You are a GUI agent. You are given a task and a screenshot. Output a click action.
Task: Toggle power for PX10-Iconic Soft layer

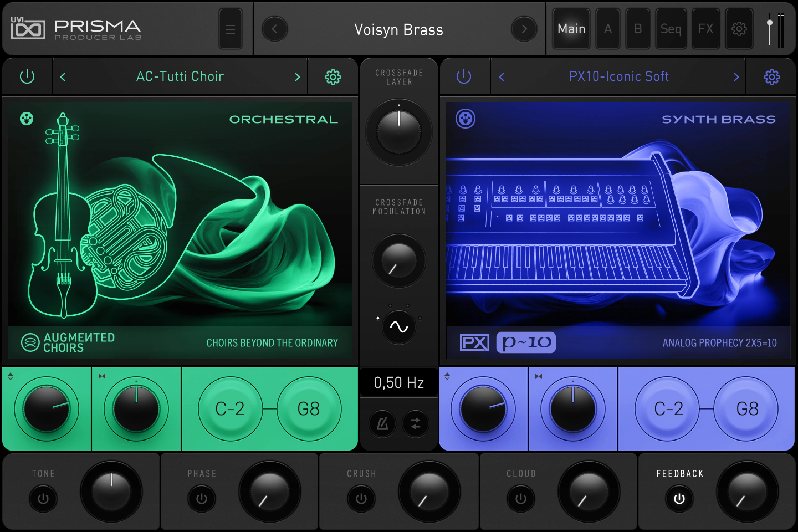tap(464, 77)
